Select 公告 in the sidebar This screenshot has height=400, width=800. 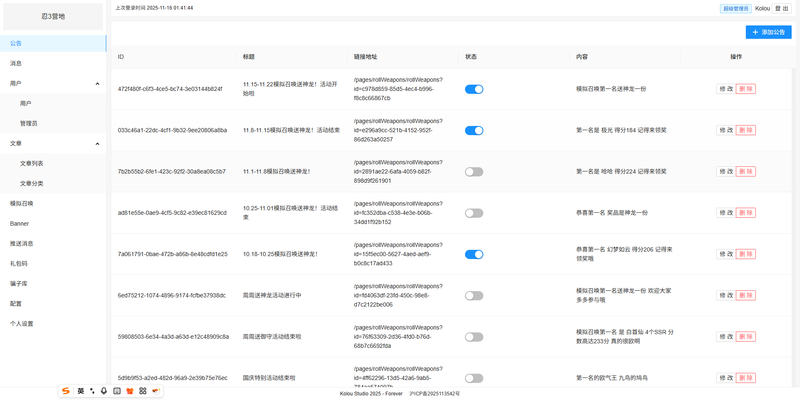click(53, 43)
